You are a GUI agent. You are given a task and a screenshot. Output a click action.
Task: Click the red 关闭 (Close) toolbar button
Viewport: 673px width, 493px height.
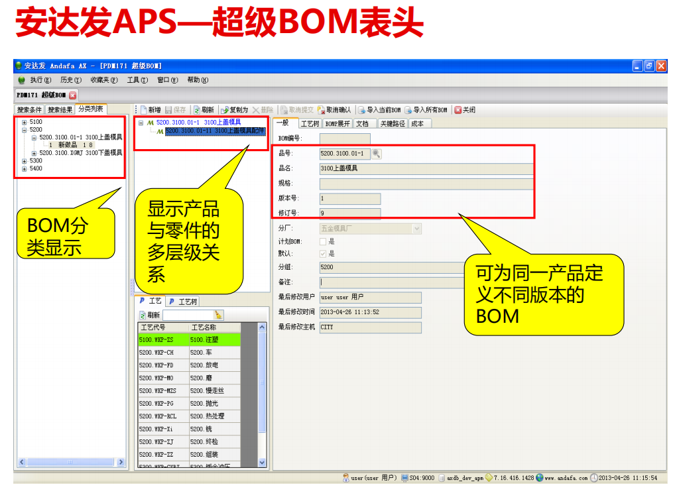pos(465,110)
